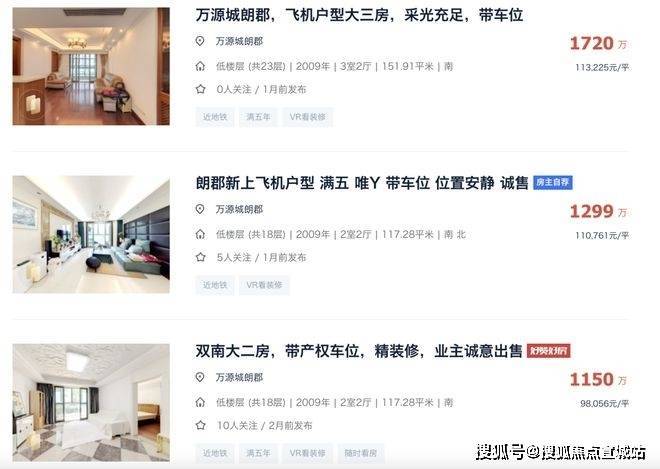Open listing 双南大二房，带产权车位
The image size is (660, 469).
359,351
